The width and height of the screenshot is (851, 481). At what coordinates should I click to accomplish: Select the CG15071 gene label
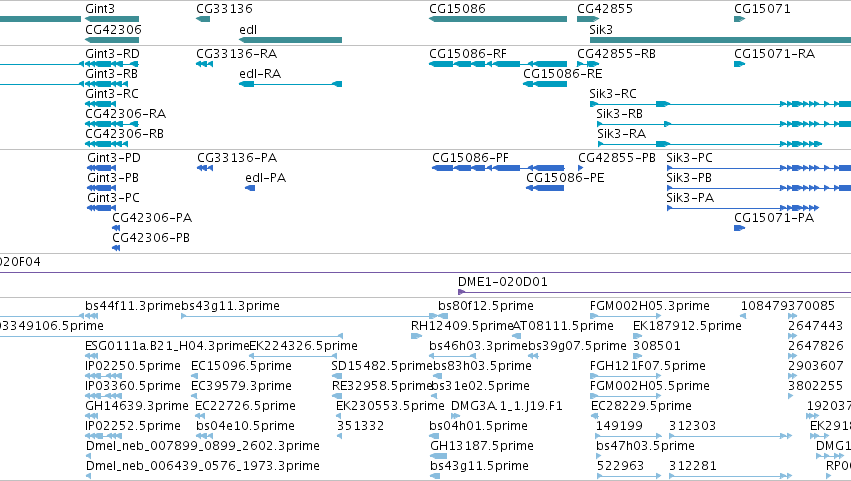coord(762,9)
